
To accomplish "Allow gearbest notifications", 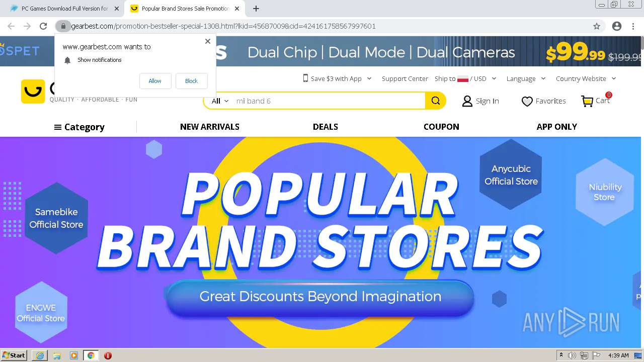I will pos(155,81).
